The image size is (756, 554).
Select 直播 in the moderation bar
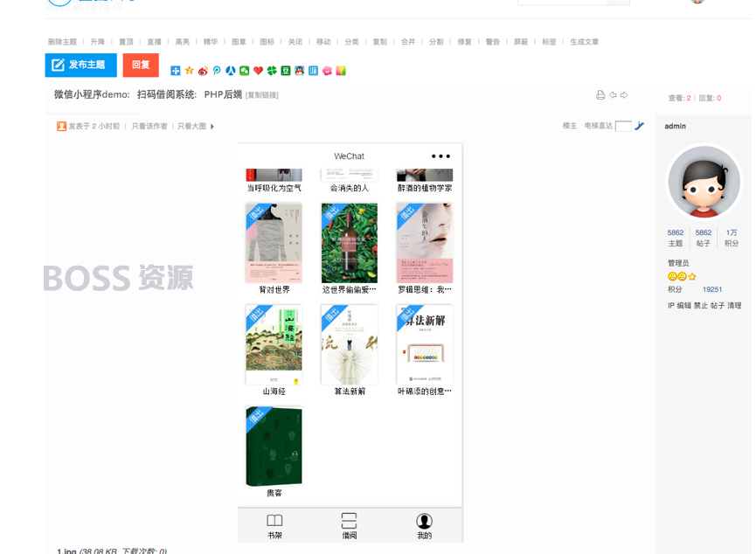tap(155, 42)
